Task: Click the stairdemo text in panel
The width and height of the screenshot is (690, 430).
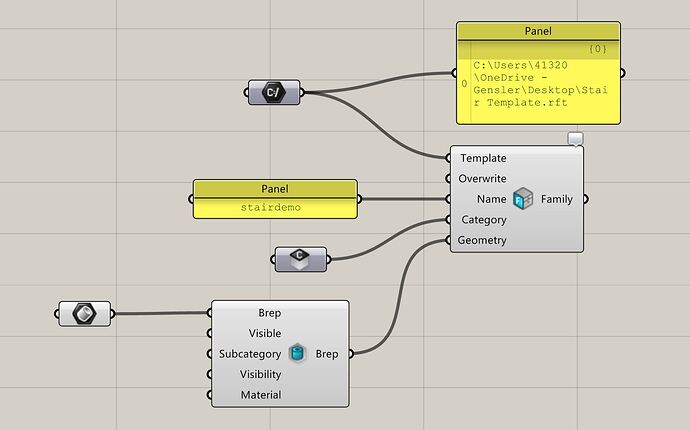Action: [x=271, y=207]
